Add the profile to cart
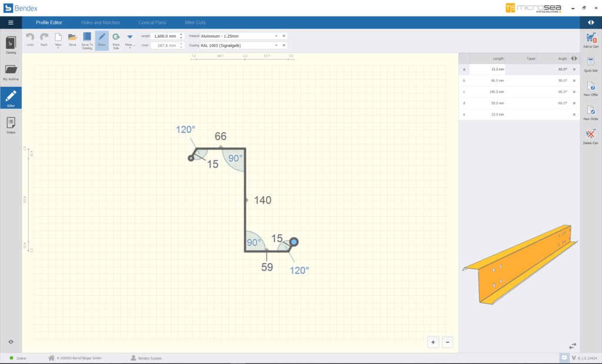This screenshot has width=602, height=364. (x=591, y=39)
